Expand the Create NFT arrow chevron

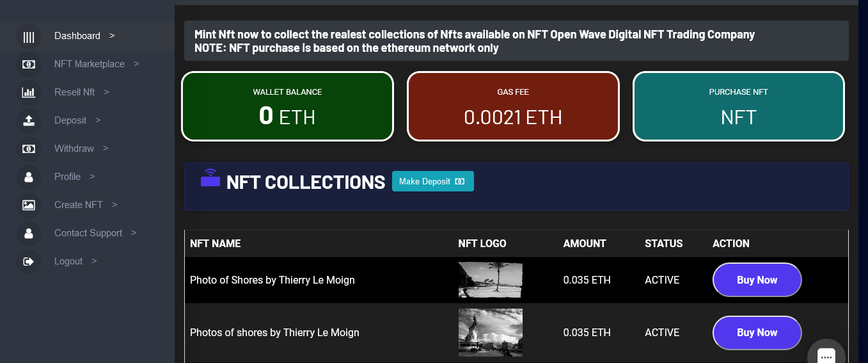(114, 205)
